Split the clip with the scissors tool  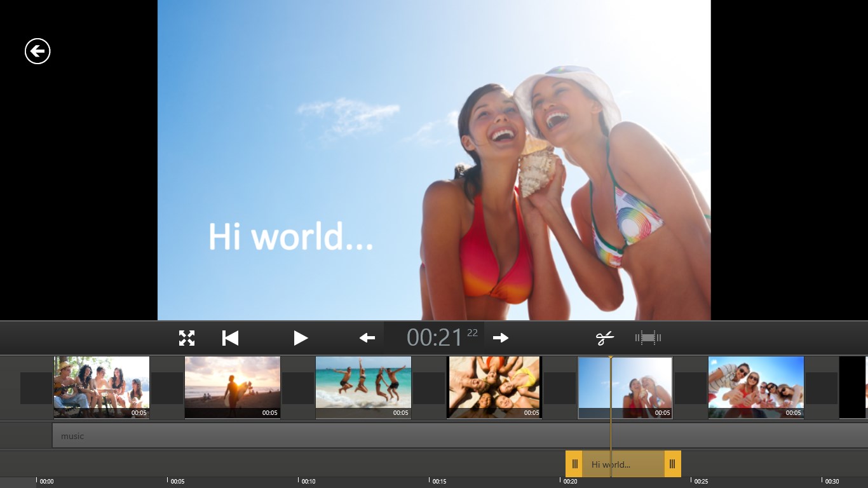605,338
